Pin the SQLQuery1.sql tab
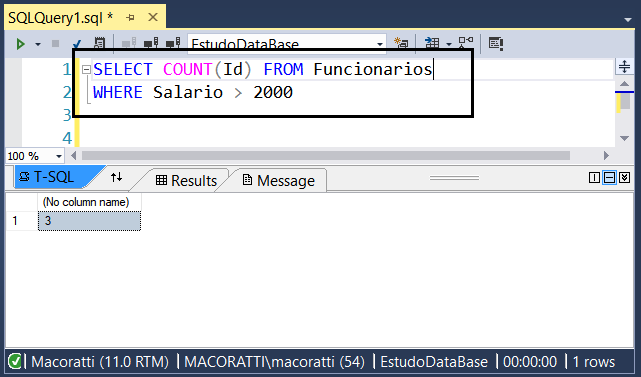Viewport: 641px width, 377px height. 130,18
